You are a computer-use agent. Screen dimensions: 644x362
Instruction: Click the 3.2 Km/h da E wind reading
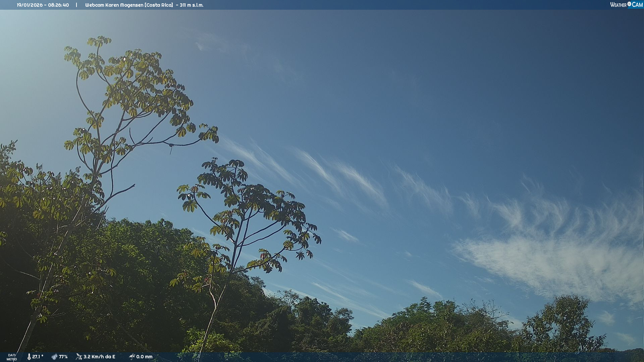99,357
